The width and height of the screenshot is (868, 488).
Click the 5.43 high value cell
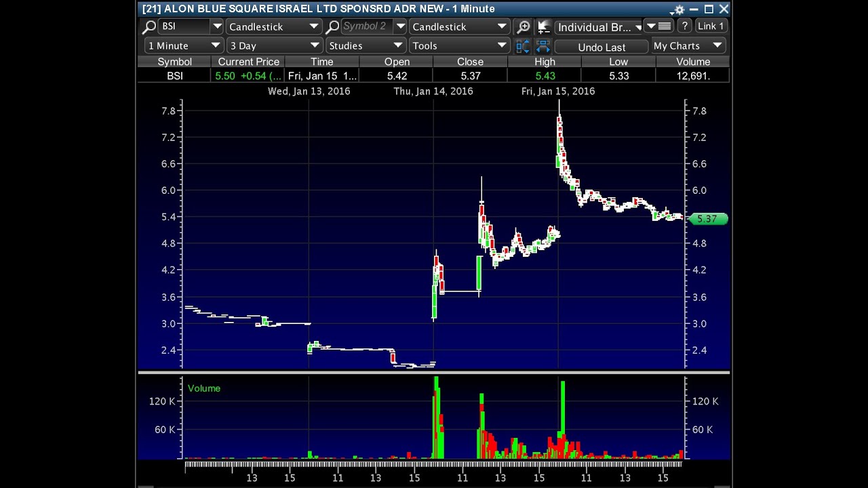545,76
